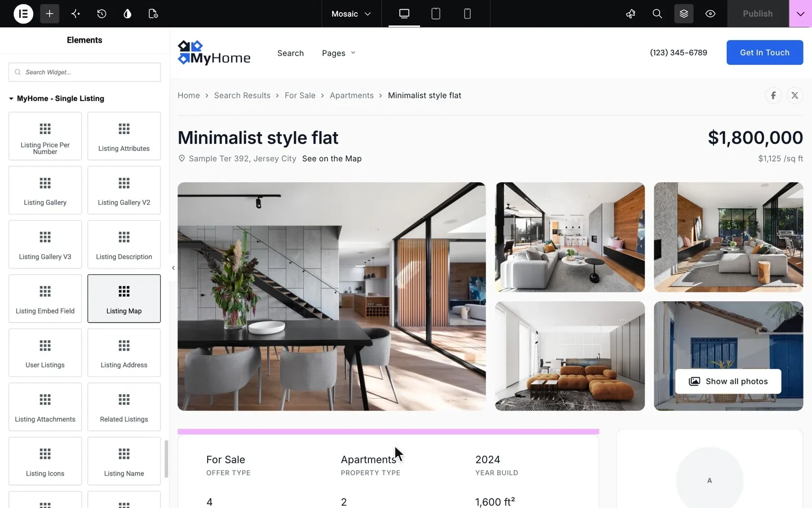The image size is (812, 508).
Task: Select the Listing Address widget
Action: point(124,353)
